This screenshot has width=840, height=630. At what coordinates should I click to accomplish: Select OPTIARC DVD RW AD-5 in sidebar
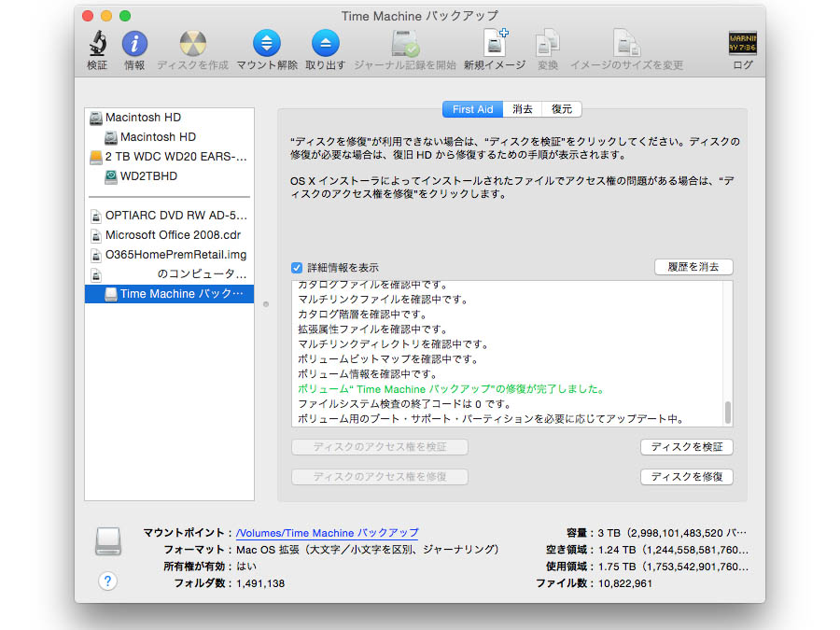click(x=169, y=216)
